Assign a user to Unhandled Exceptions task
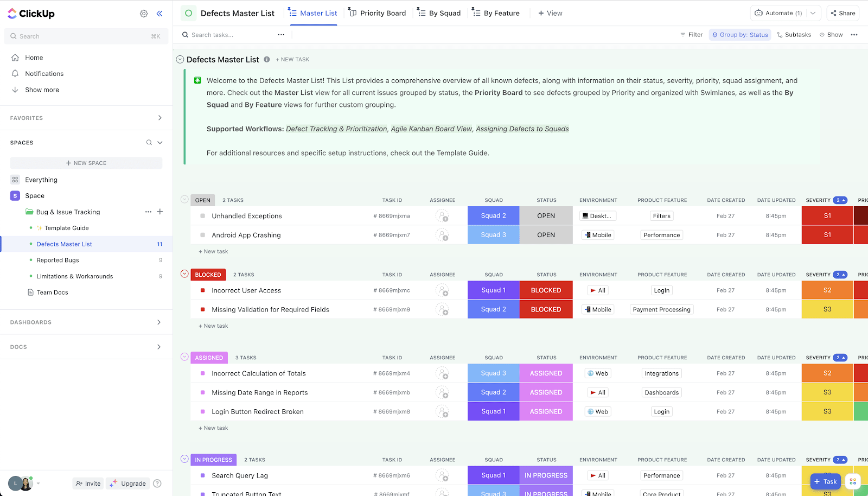The image size is (868, 496). click(442, 216)
